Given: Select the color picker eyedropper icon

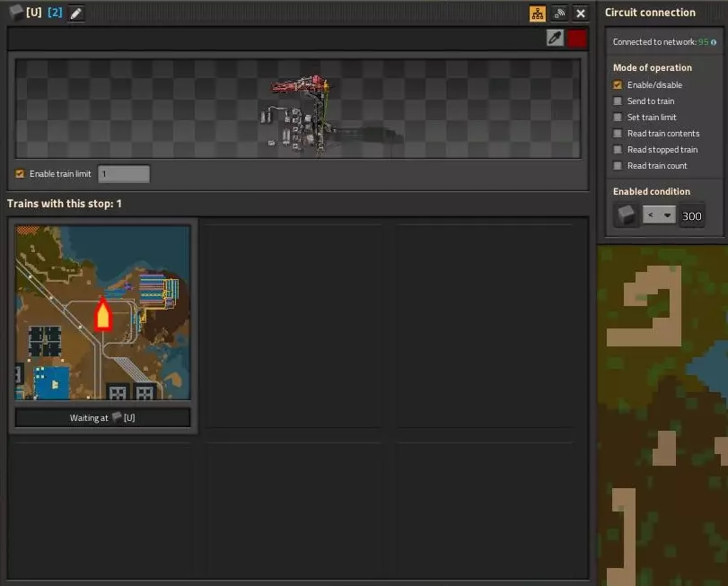Looking at the screenshot, I should coord(555,38).
